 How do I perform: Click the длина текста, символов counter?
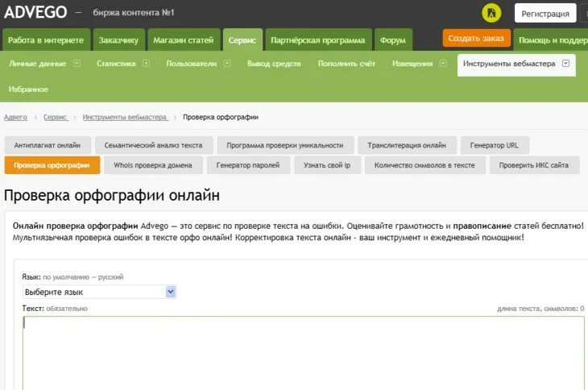[x=540, y=309]
